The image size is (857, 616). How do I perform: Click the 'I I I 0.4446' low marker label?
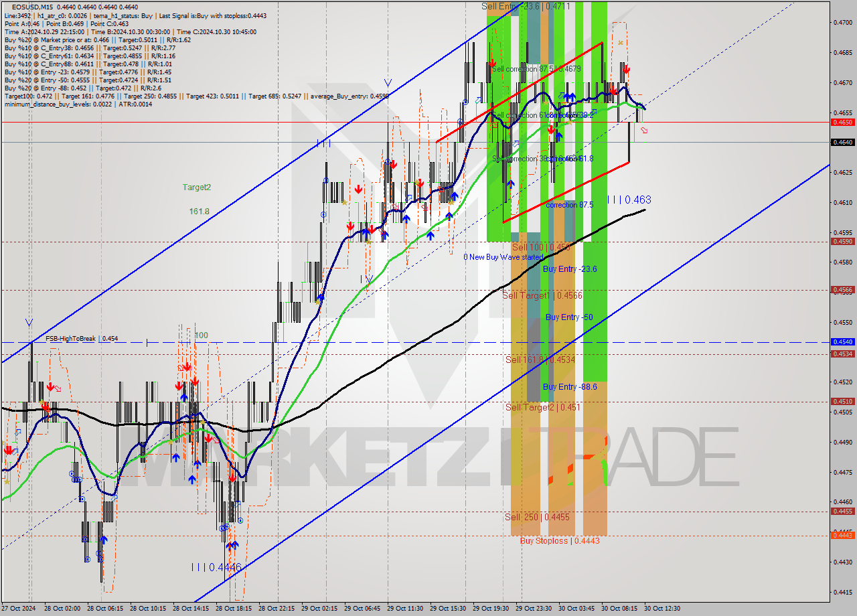(216, 567)
